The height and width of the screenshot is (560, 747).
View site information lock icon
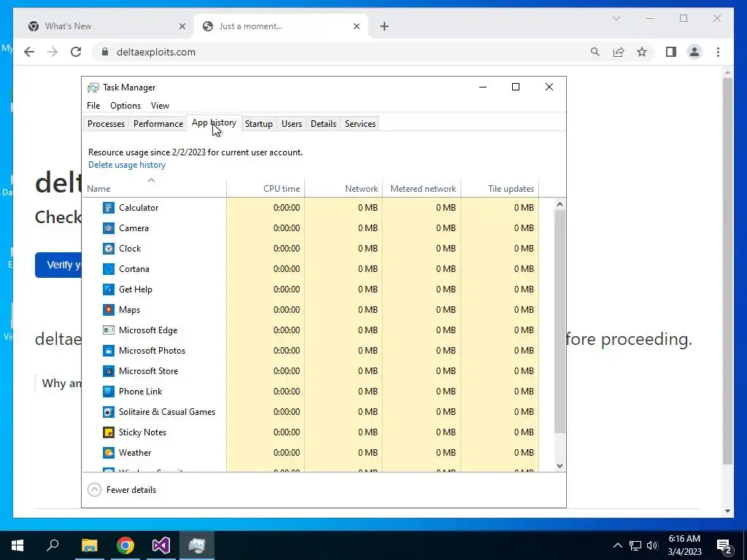[105, 52]
